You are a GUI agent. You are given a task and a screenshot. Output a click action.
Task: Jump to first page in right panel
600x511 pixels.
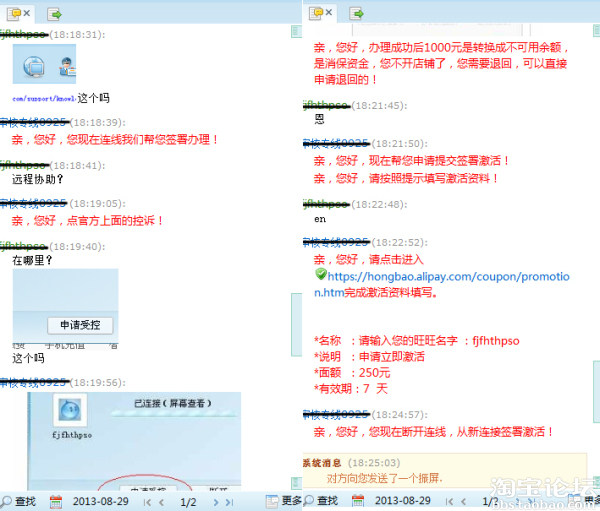(450, 501)
